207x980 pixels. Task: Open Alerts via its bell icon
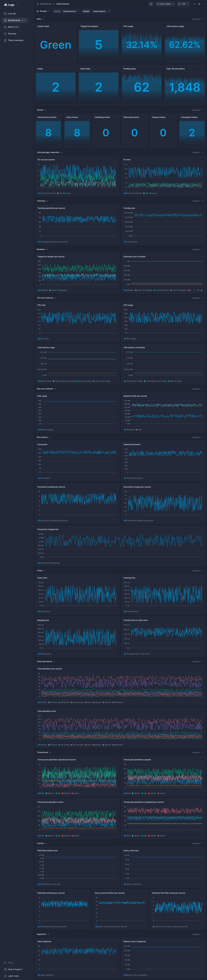(x=5, y=27)
